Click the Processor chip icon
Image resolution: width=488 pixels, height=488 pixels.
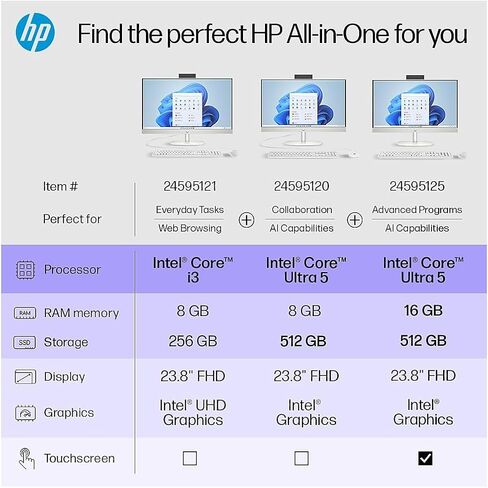25,270
